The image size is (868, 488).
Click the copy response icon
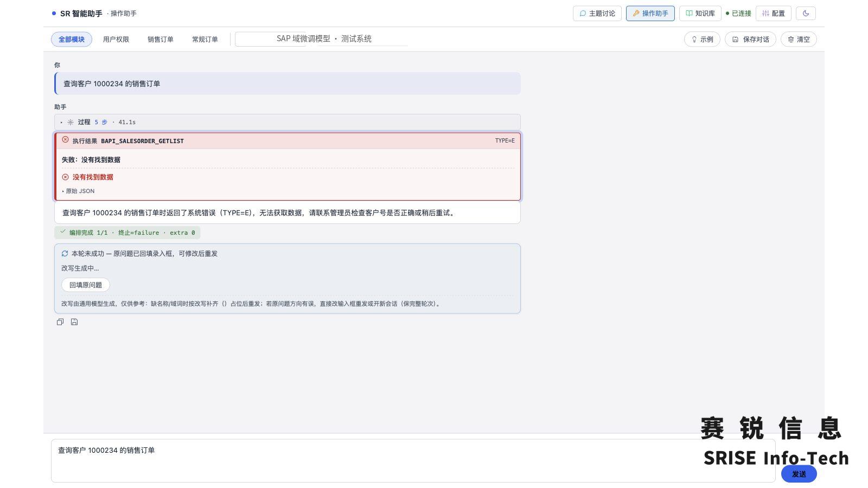[60, 322]
